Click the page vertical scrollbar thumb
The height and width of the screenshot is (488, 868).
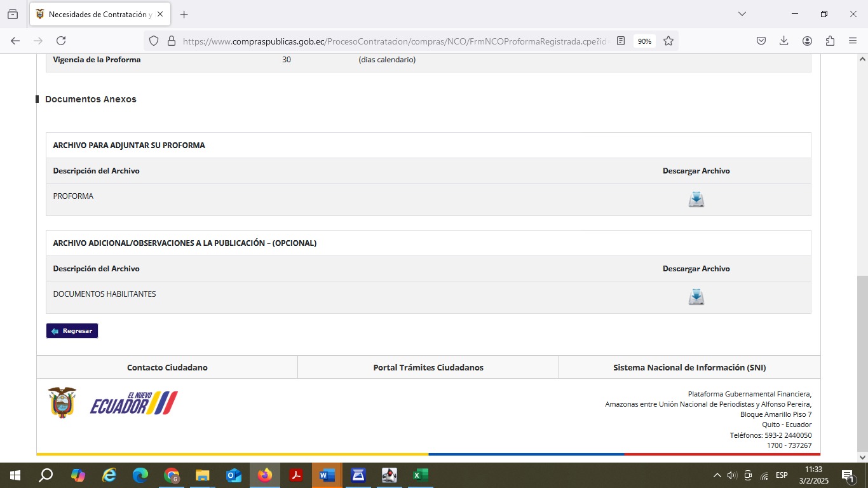[862, 362]
